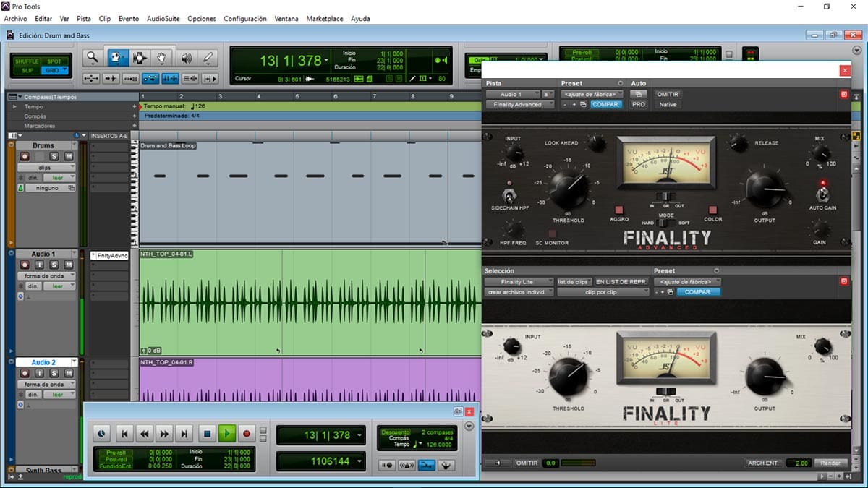Viewport: 868px width, 488px height.
Task: Select the Selector waveform tool
Action: click(140, 58)
